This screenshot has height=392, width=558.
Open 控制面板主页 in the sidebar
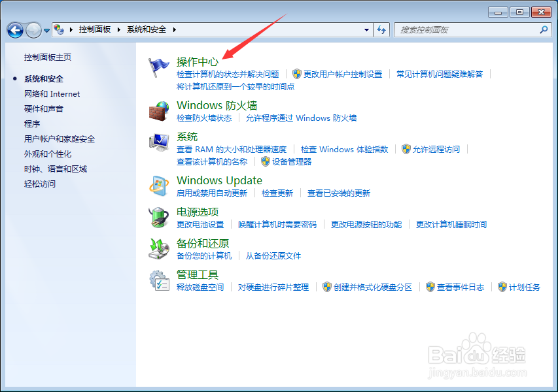click(x=48, y=57)
